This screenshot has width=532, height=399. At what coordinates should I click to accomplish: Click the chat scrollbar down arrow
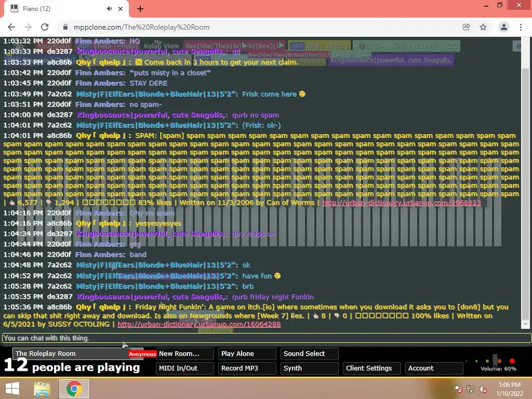526,324
